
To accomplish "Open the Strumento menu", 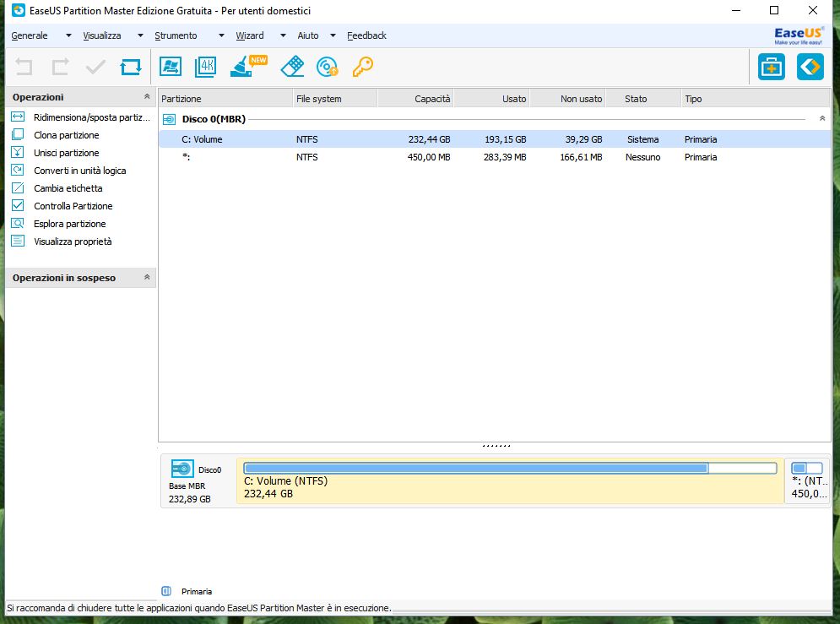I will pos(176,35).
